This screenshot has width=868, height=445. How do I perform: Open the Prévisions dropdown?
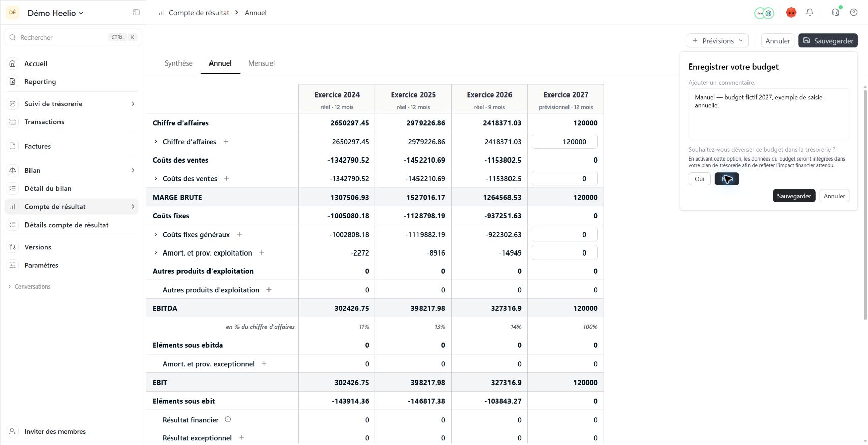point(717,41)
